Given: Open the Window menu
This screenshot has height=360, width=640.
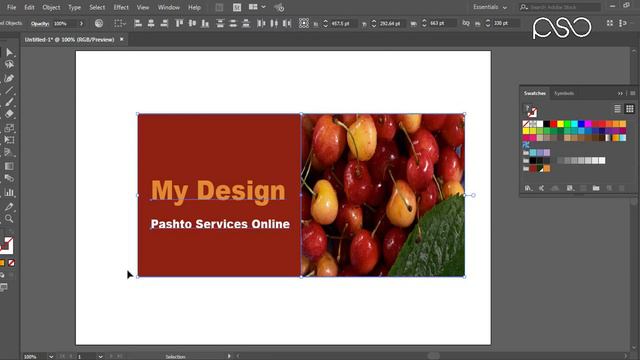Looking at the screenshot, I should [168, 7].
